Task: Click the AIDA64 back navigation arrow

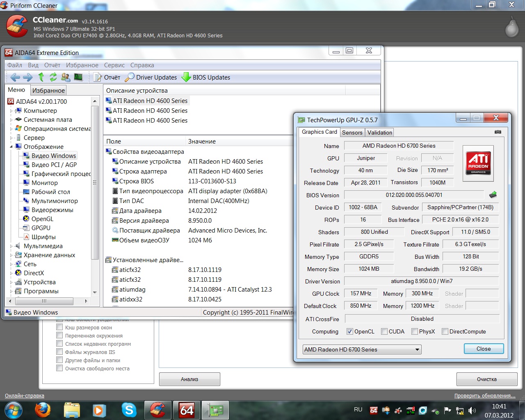Action: point(15,77)
